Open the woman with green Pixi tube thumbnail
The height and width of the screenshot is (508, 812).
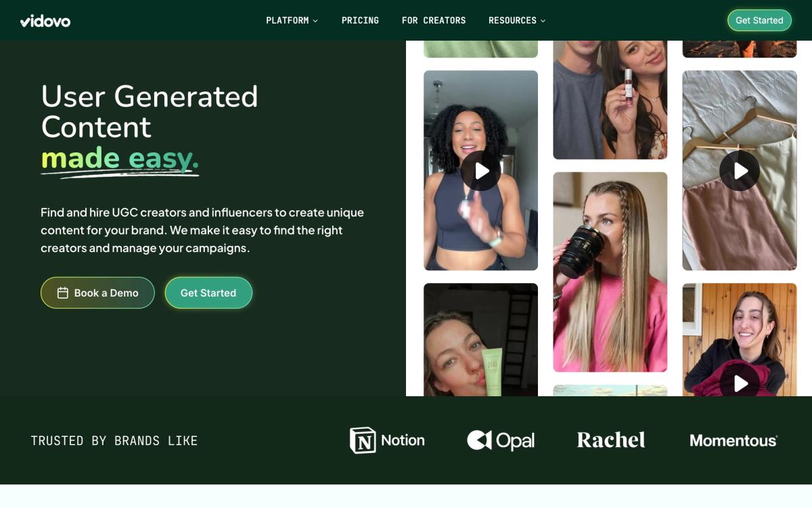click(x=481, y=339)
